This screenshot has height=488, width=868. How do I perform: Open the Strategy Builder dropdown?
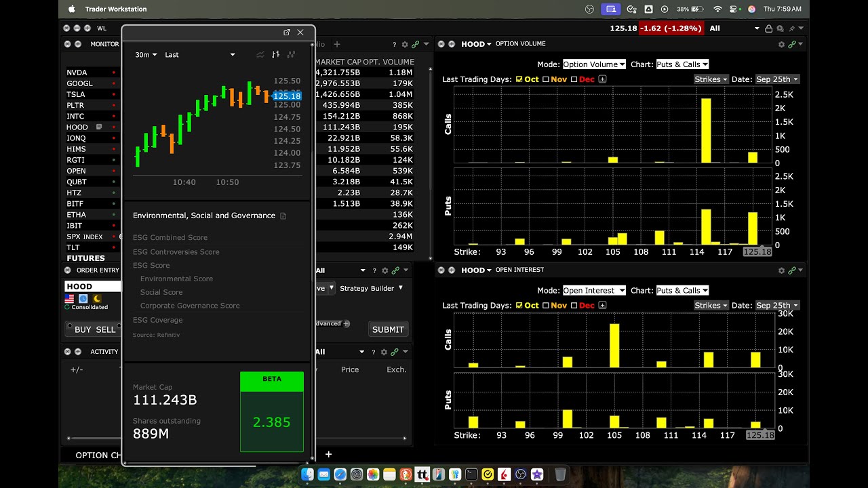[372, 288]
